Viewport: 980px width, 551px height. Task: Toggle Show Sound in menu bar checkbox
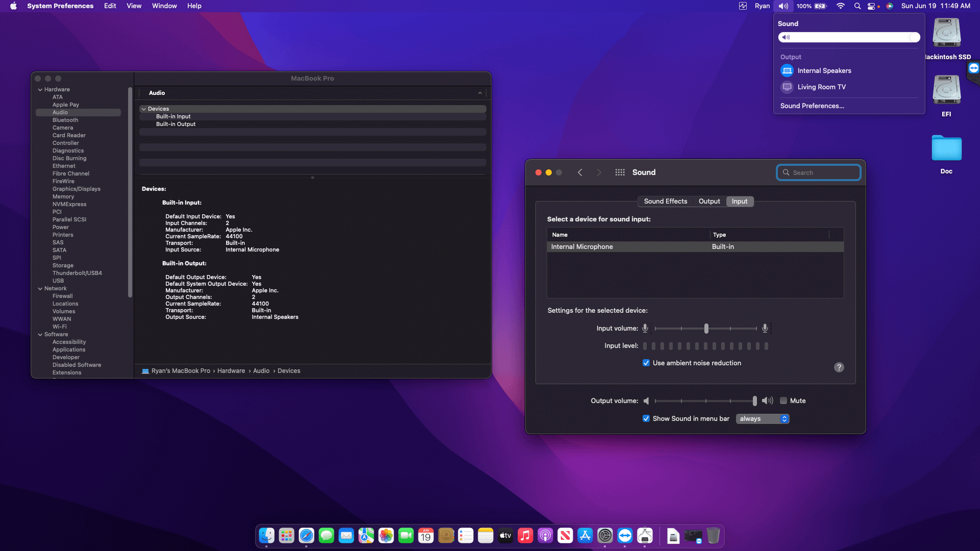pos(646,418)
